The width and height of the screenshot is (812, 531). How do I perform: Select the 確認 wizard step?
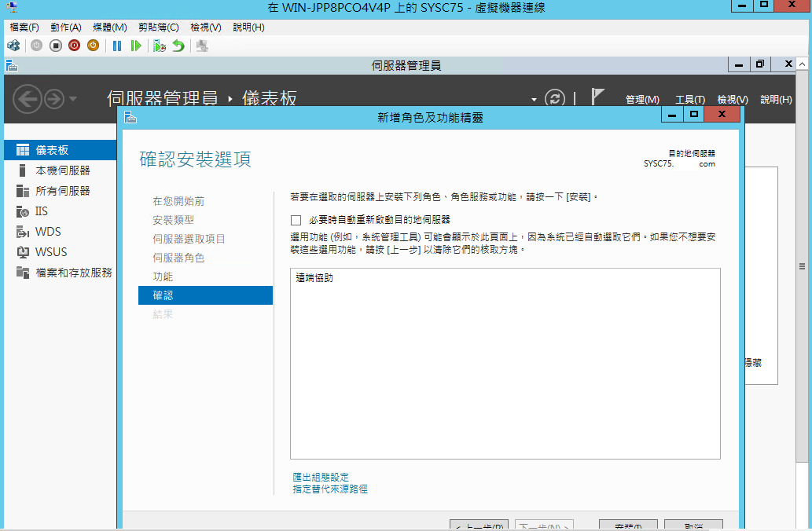206,295
